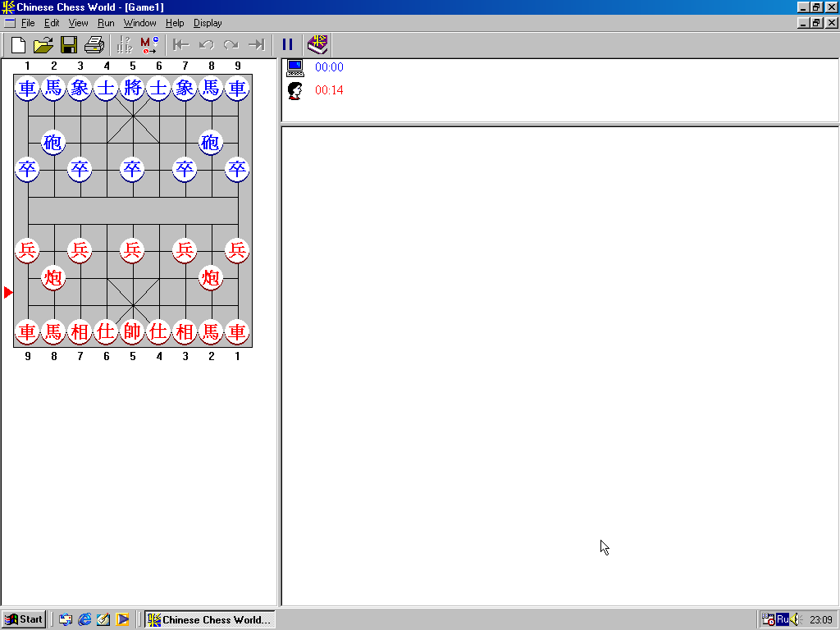Select the red horse 馬 on file 2
The height and width of the screenshot is (630, 840).
(x=211, y=331)
